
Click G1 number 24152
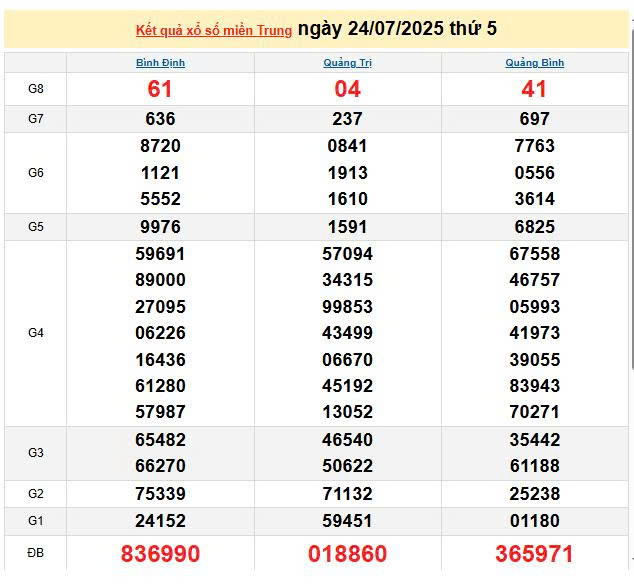click(x=161, y=521)
